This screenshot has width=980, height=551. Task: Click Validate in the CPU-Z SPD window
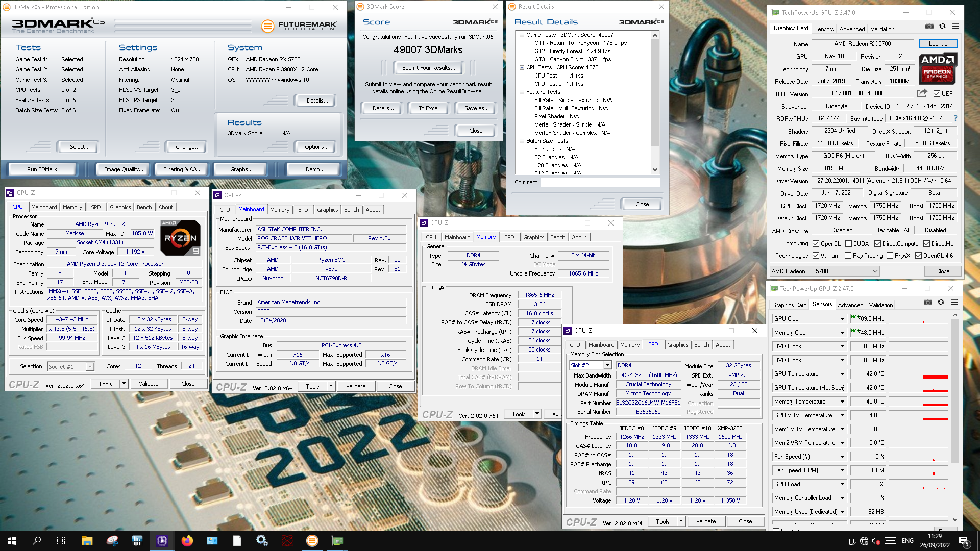pyautogui.click(x=706, y=521)
